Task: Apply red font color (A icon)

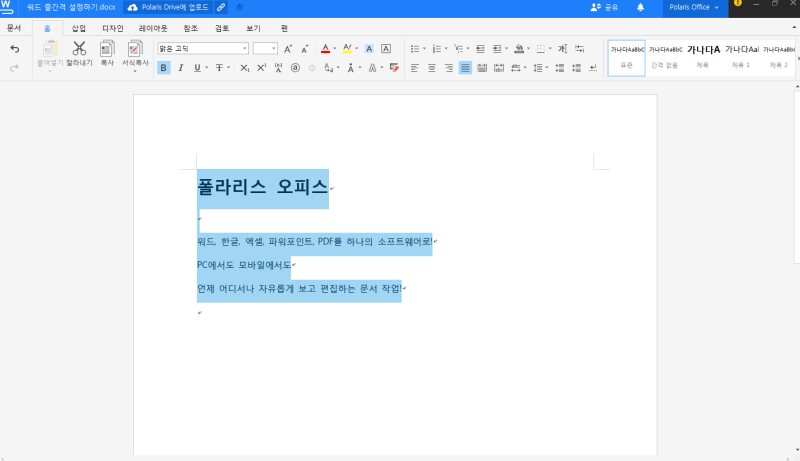Action: pyautogui.click(x=326, y=49)
